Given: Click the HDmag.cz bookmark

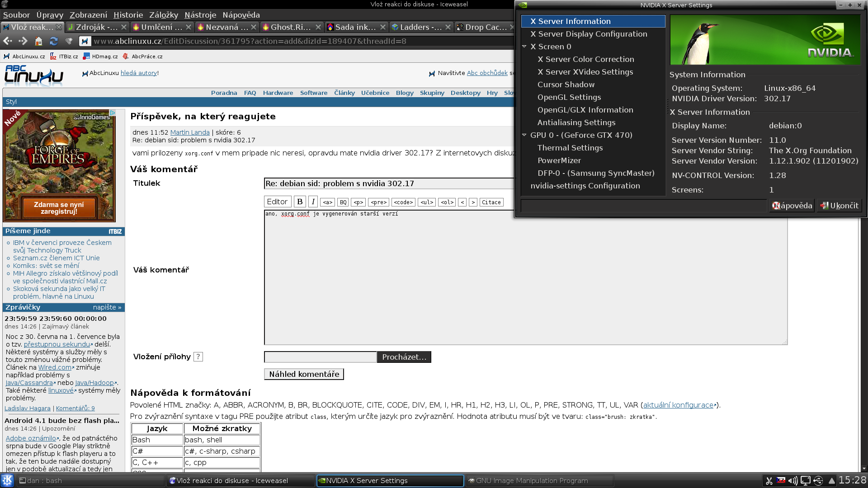Looking at the screenshot, I should (100, 56).
